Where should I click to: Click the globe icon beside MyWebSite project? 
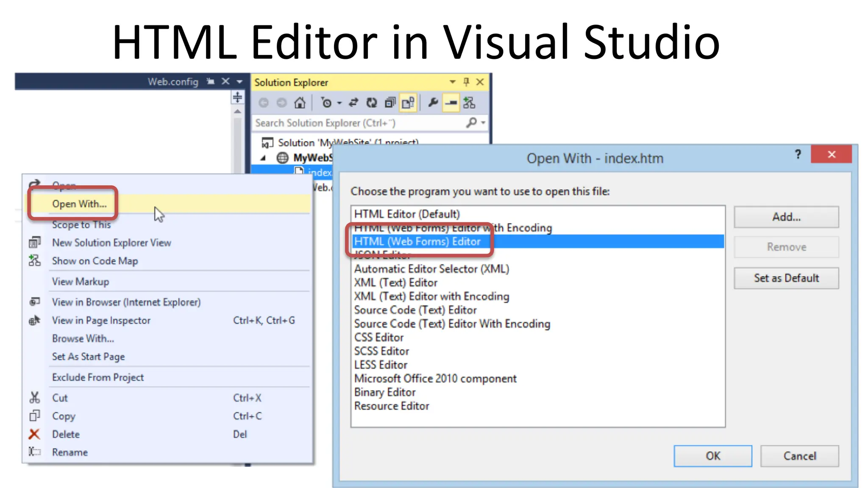[x=283, y=158]
